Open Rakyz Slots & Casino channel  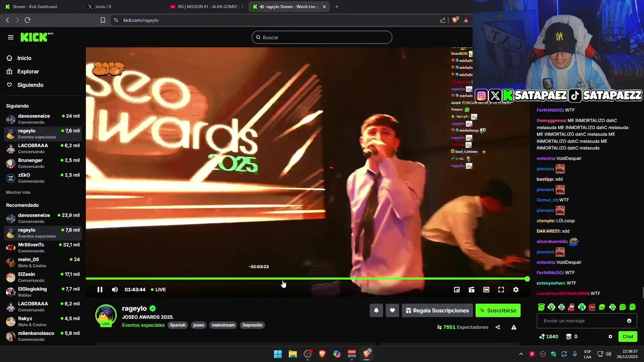(43, 321)
